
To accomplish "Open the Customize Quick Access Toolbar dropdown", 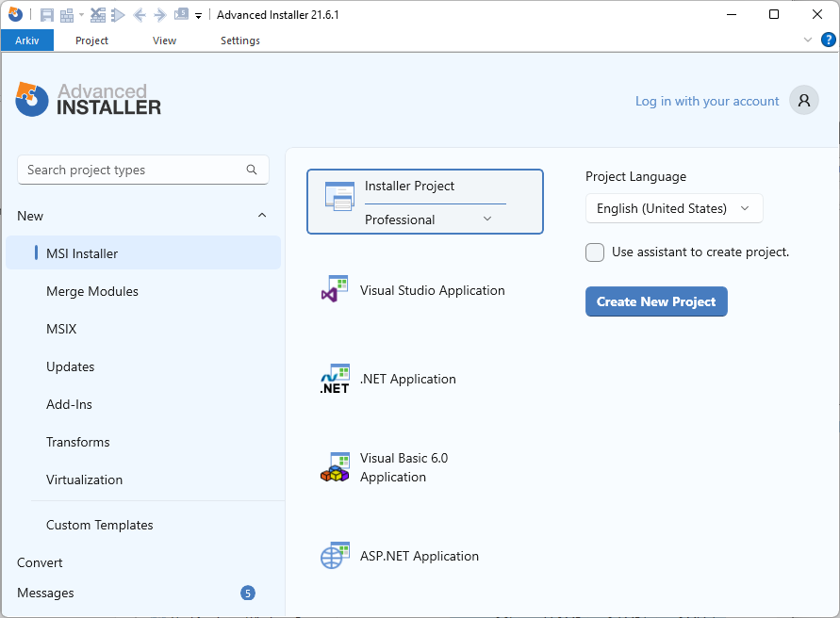I will click(x=198, y=16).
